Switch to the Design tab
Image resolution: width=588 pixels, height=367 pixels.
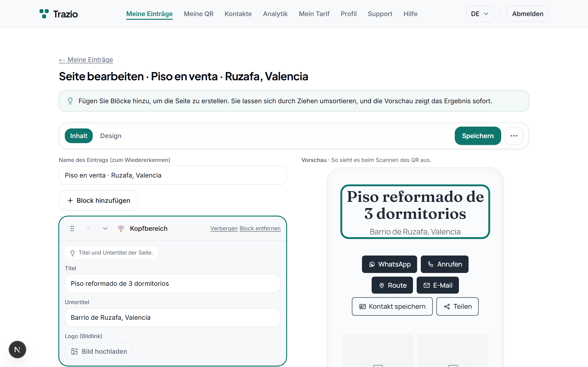click(110, 136)
